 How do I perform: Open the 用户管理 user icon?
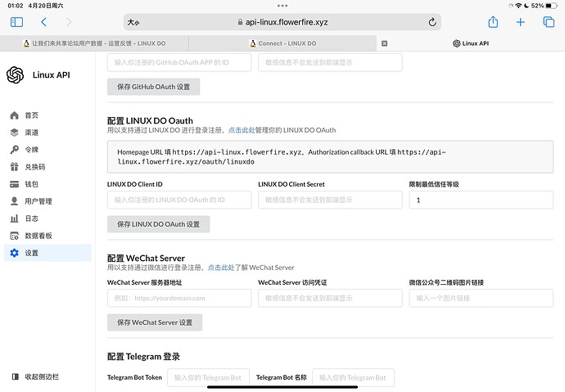tap(15, 201)
